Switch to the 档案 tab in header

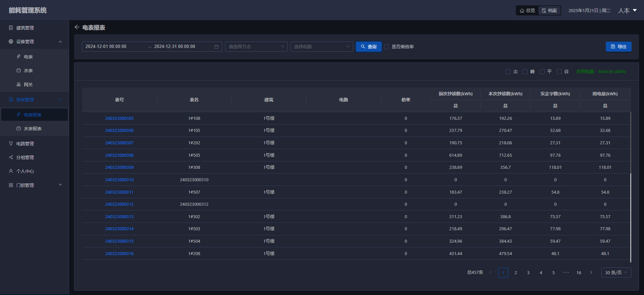click(x=549, y=10)
